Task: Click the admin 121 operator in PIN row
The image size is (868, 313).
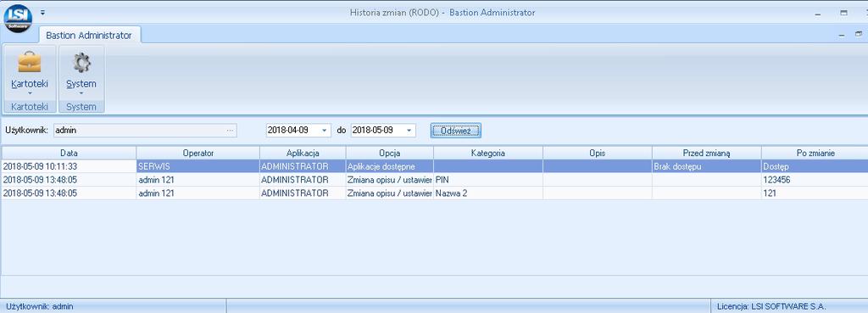Action: tap(198, 180)
